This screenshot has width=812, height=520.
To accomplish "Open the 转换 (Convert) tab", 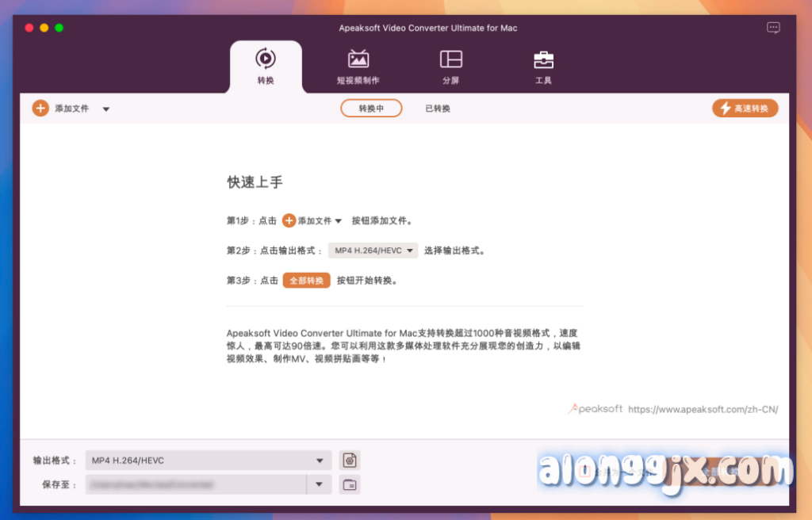I will pyautogui.click(x=266, y=67).
